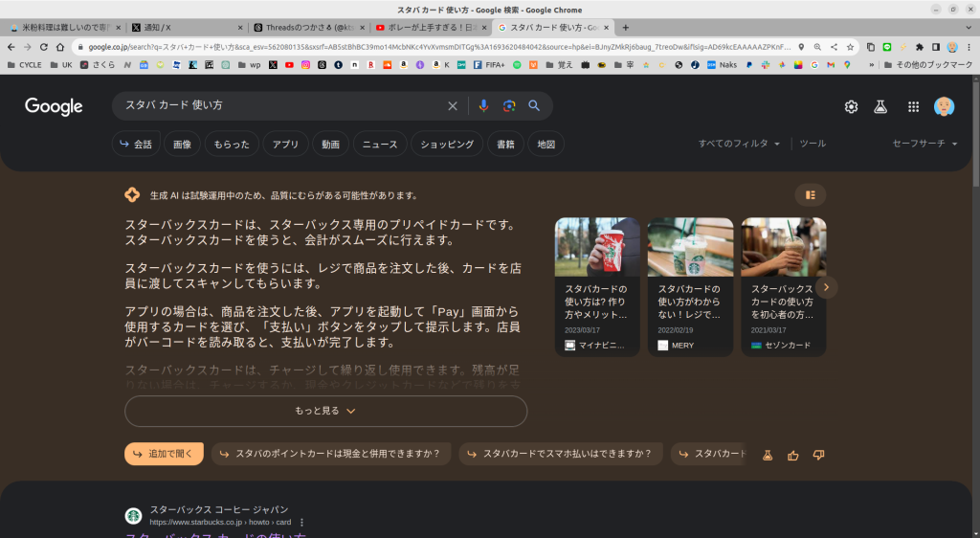This screenshot has width=980, height=538.
Task: Open the browser home page
Action: point(60,47)
